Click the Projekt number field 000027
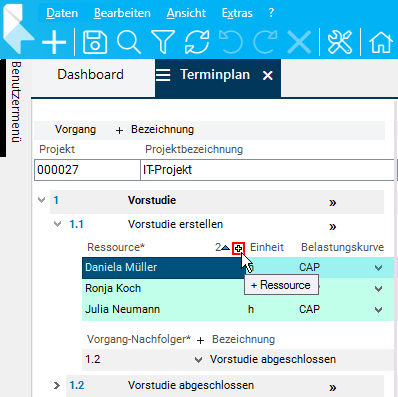This screenshot has width=398, height=397. (87, 170)
